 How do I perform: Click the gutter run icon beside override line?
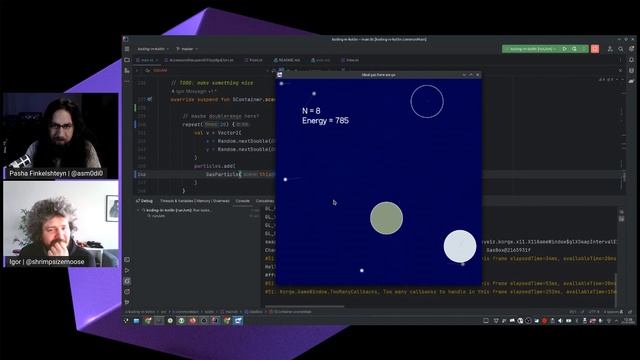click(x=150, y=99)
